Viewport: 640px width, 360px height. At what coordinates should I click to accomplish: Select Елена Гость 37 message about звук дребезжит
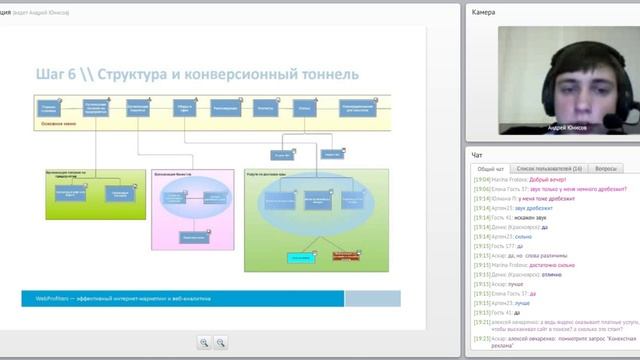coord(550,189)
